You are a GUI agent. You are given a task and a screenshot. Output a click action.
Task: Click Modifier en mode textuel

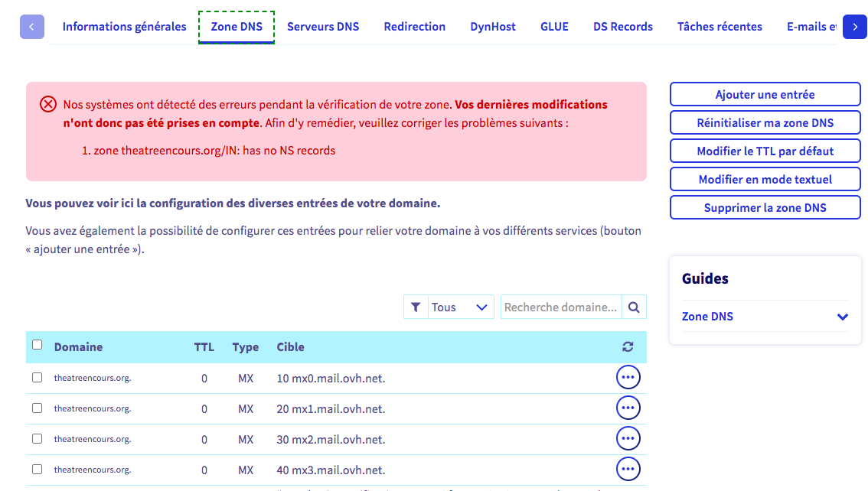[x=765, y=180]
